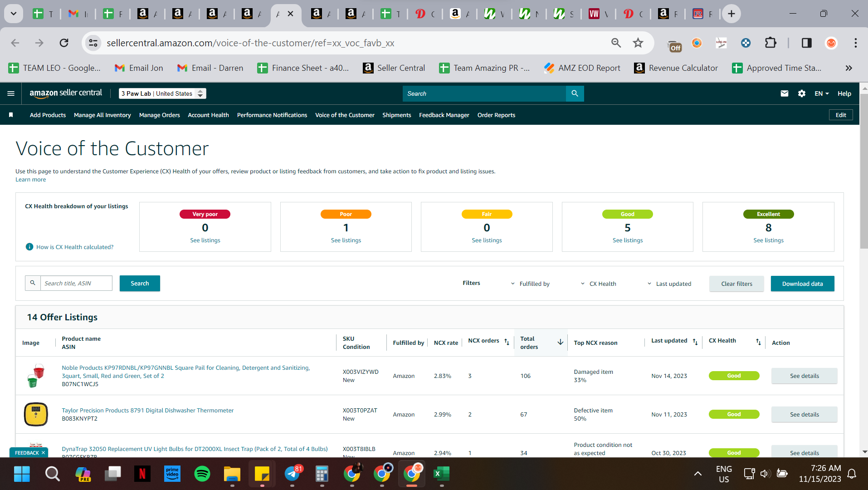
Task: See listings under Good card
Action: coord(627,240)
